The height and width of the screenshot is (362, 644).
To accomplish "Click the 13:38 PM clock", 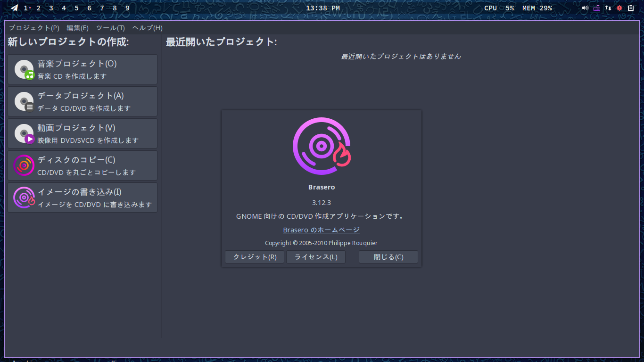I will pyautogui.click(x=323, y=8).
